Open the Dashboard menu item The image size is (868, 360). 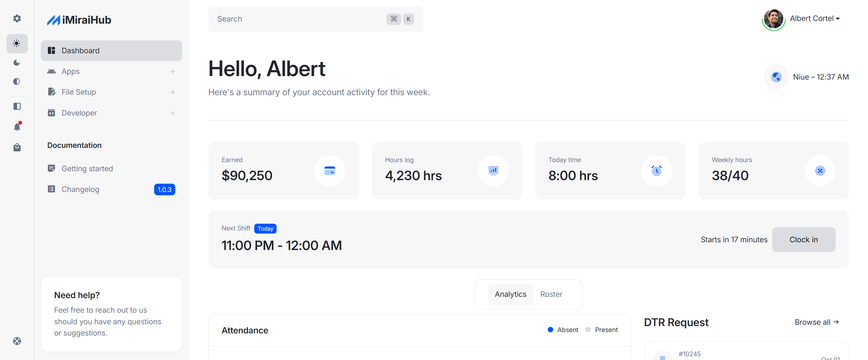pyautogui.click(x=111, y=51)
